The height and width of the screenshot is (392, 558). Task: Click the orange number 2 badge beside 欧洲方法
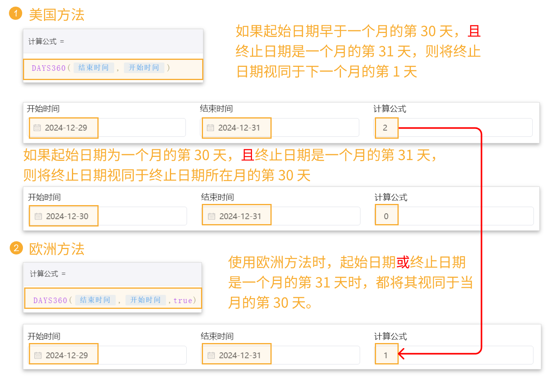[x=16, y=248]
